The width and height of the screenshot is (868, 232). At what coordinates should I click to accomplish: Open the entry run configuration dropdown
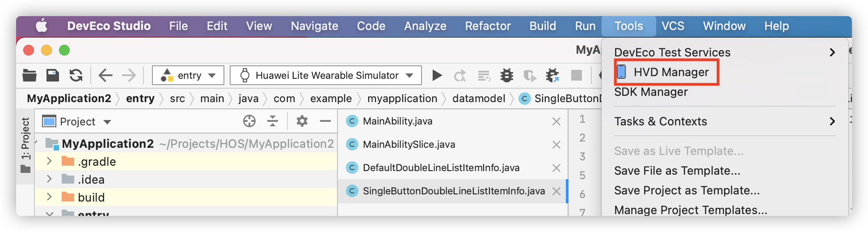[x=188, y=75]
